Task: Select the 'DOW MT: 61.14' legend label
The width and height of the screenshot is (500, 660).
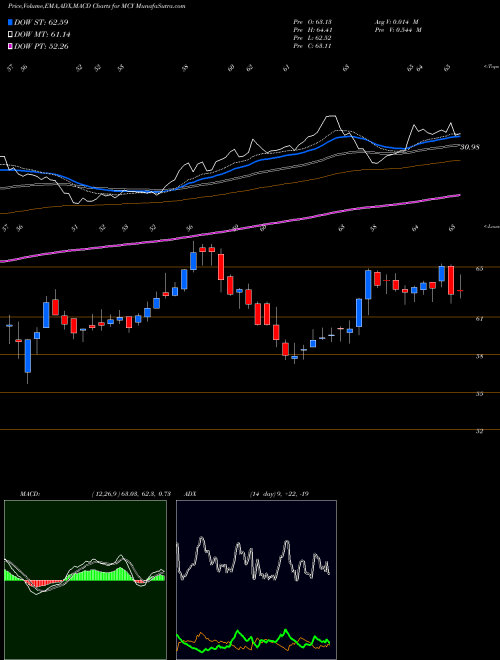Action: click(42, 35)
